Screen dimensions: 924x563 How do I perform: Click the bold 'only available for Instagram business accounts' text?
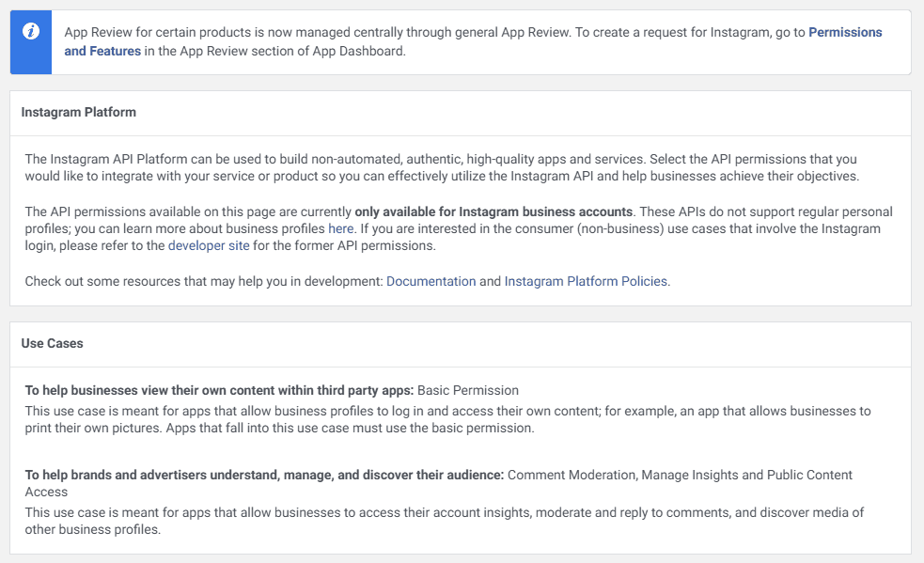pyautogui.click(x=493, y=211)
